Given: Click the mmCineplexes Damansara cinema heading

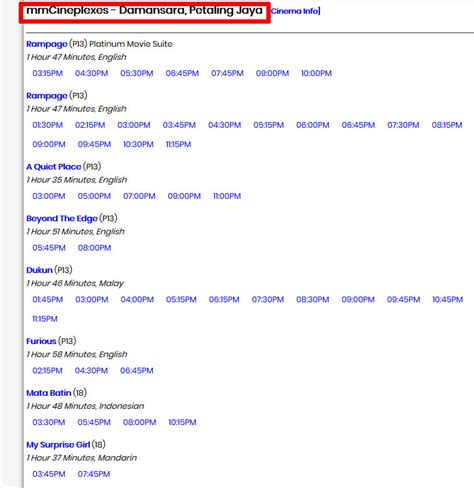Looking at the screenshot, I should tap(144, 10).
